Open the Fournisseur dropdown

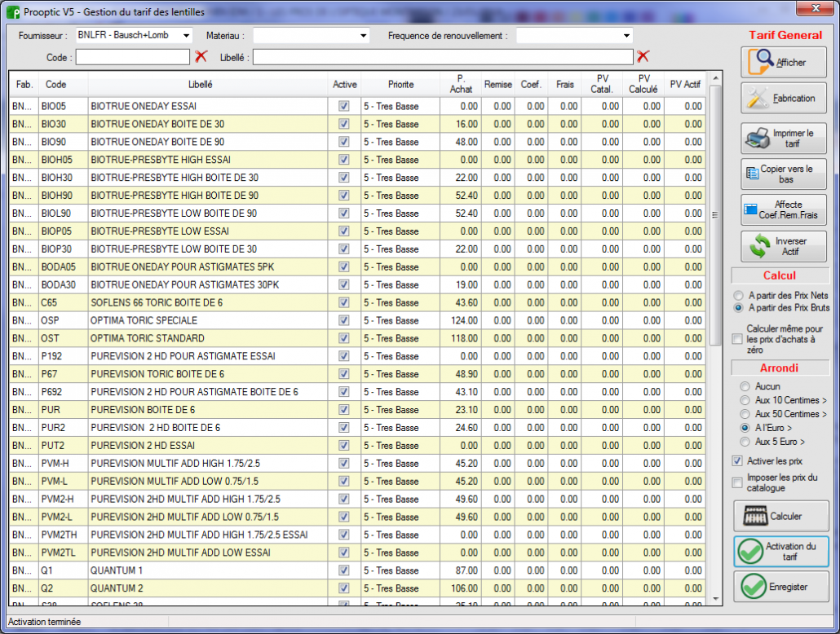point(186,35)
